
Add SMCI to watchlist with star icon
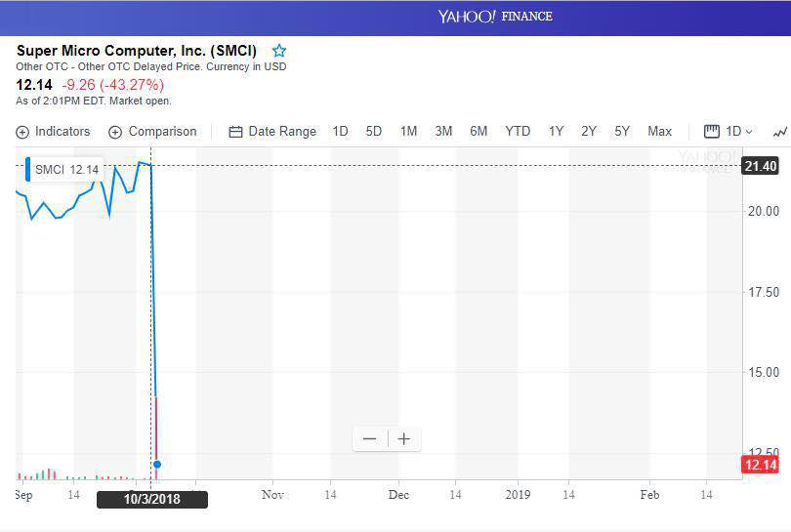pyautogui.click(x=279, y=51)
